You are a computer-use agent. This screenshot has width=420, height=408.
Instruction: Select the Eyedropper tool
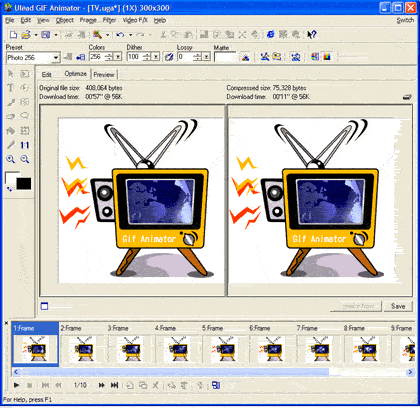coord(11,145)
